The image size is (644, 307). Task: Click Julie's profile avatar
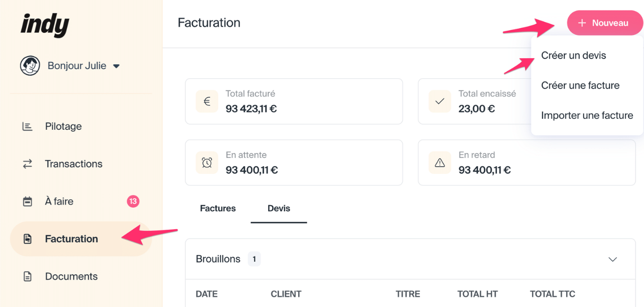[x=30, y=66]
